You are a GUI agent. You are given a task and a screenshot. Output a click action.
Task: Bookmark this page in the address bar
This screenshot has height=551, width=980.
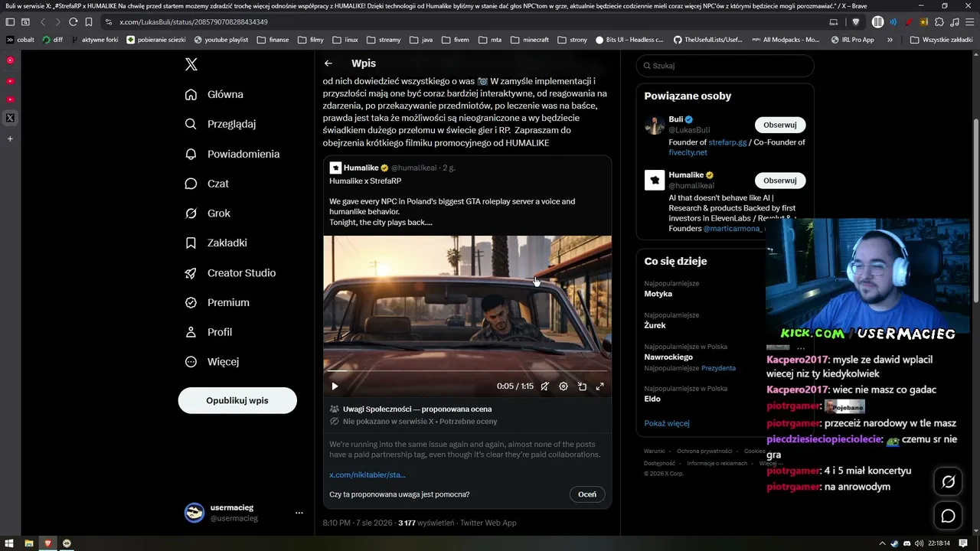(x=89, y=22)
